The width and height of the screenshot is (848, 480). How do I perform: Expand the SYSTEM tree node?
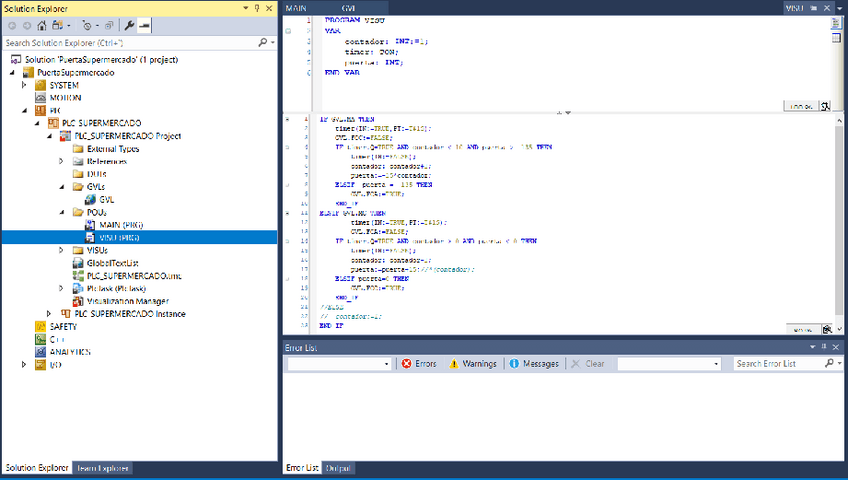(x=25, y=86)
